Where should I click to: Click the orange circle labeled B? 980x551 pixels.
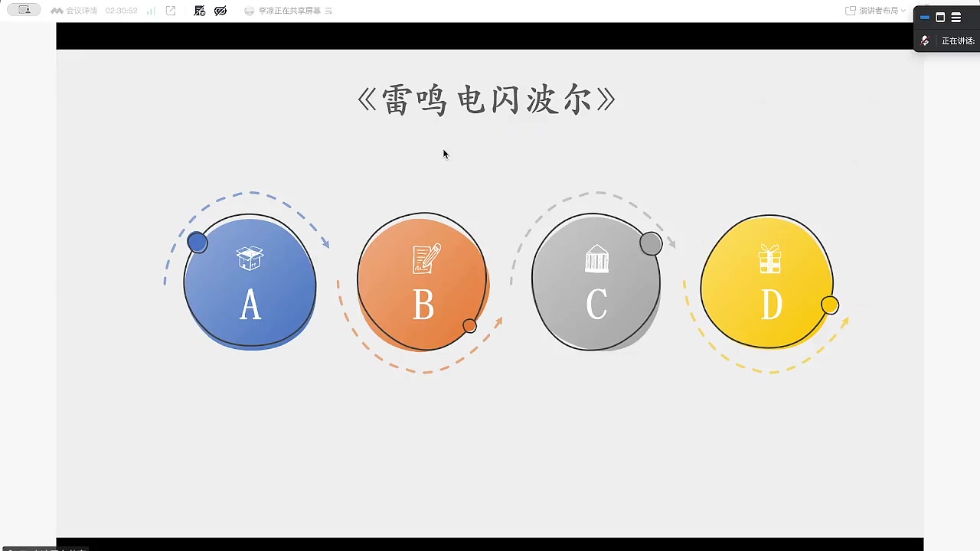click(423, 282)
